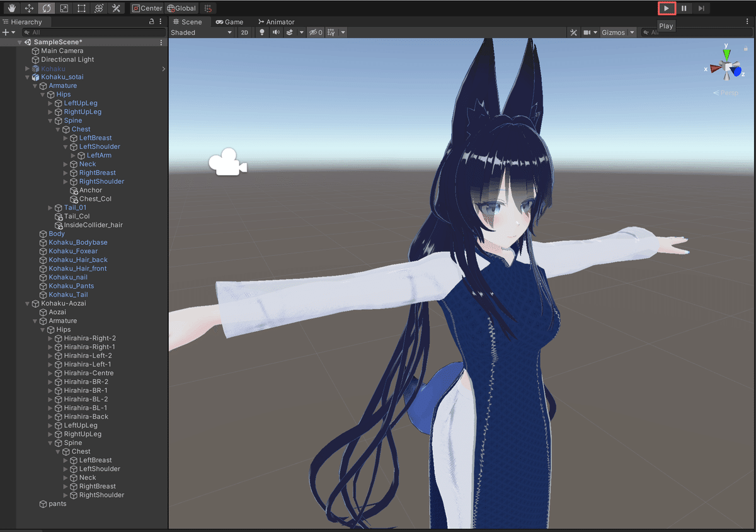Select InsideCollider_hair object
The image size is (756, 532).
coord(93,225)
